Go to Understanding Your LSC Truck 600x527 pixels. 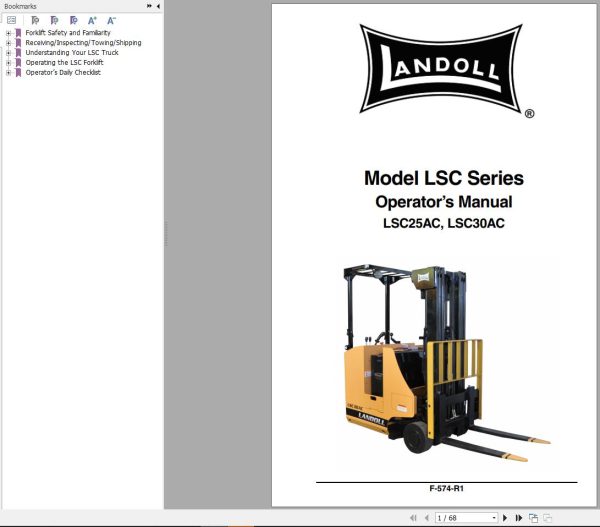72,53
